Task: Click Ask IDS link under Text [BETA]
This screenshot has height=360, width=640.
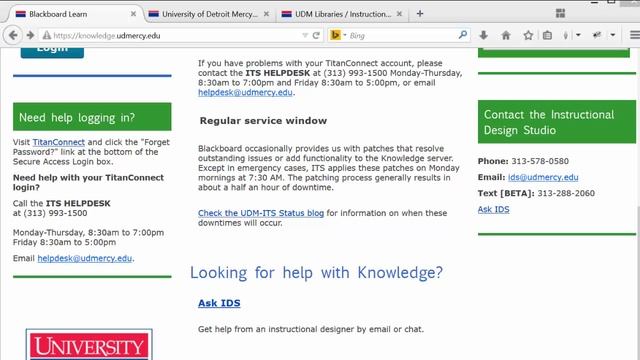Action: 493,209
